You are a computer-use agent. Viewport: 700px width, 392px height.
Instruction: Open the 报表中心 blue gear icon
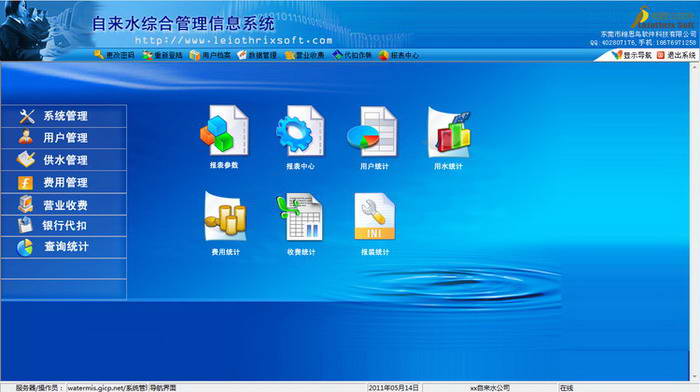pyautogui.click(x=300, y=131)
